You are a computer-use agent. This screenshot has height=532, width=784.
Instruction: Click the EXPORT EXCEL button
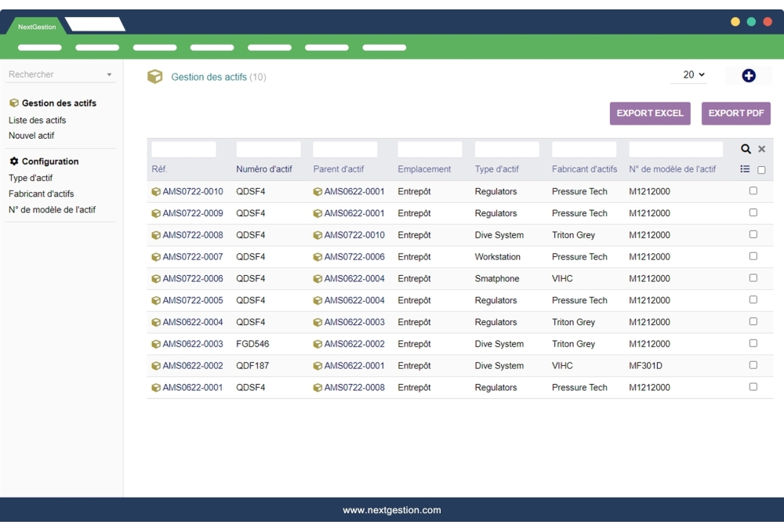coord(649,113)
